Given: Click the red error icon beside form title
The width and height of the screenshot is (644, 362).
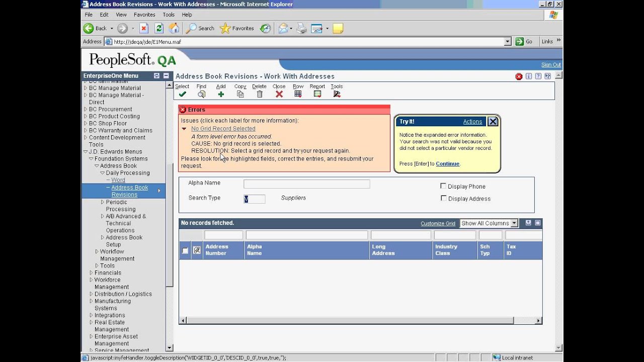Looking at the screenshot, I should pos(519,76).
